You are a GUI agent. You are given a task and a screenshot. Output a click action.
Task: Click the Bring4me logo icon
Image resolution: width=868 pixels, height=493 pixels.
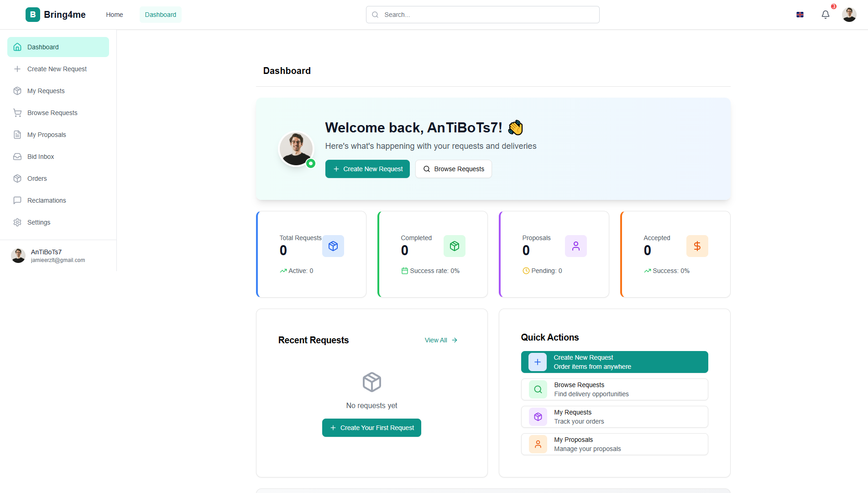pyautogui.click(x=32, y=15)
